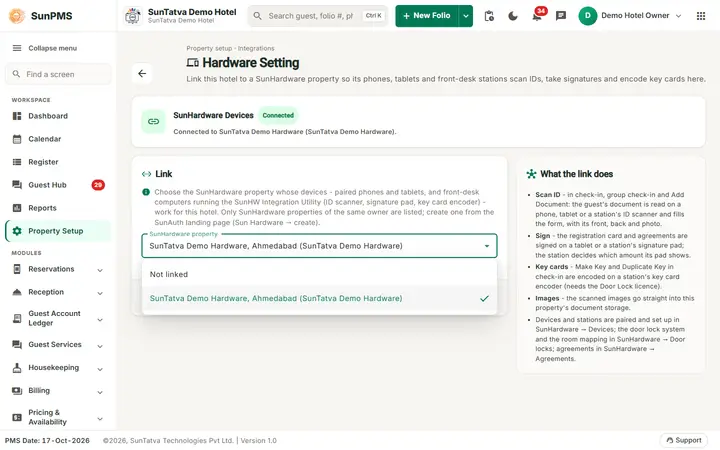Click the Support button
The image size is (720, 450).
click(x=684, y=440)
